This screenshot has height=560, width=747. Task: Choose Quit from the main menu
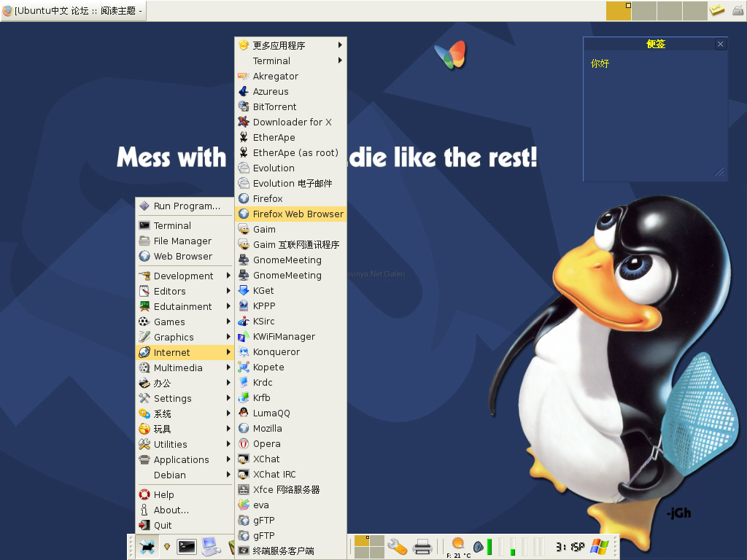click(x=185, y=525)
